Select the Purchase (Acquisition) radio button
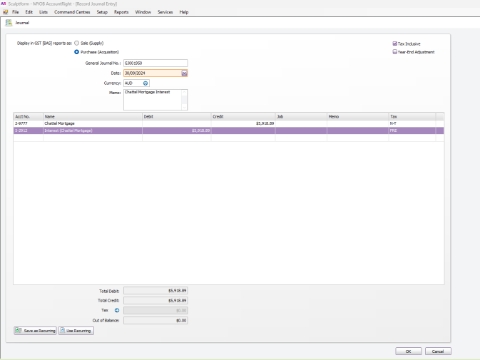 (x=77, y=52)
